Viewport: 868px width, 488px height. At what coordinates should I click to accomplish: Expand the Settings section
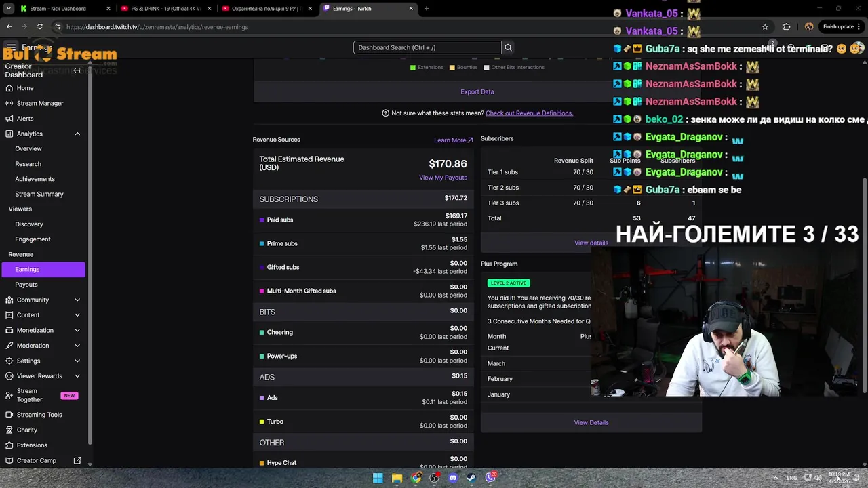click(77, 361)
